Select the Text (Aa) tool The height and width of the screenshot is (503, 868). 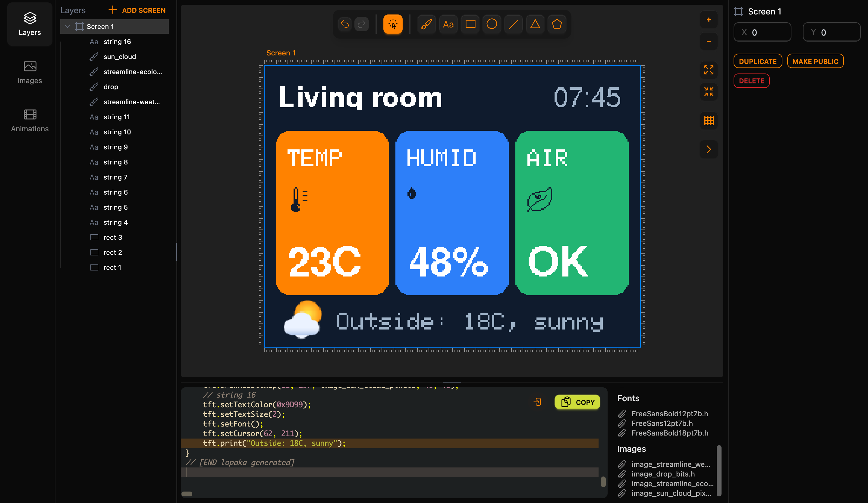click(x=448, y=24)
